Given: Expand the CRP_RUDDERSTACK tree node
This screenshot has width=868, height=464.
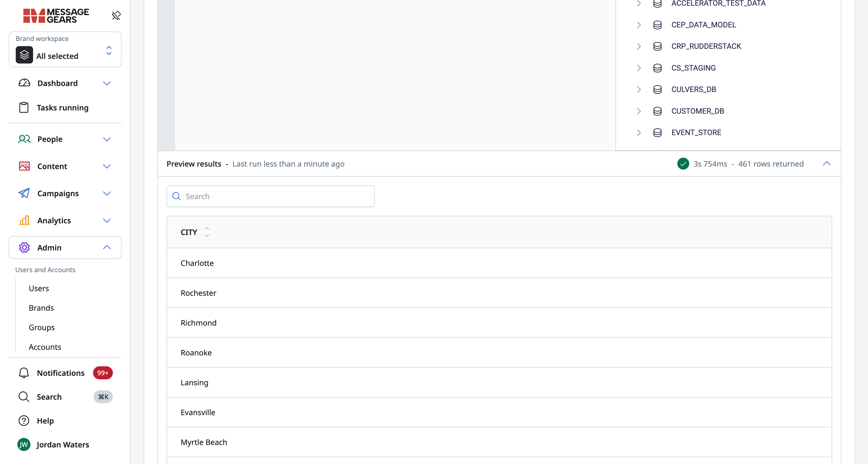Looking at the screenshot, I should click(x=639, y=46).
